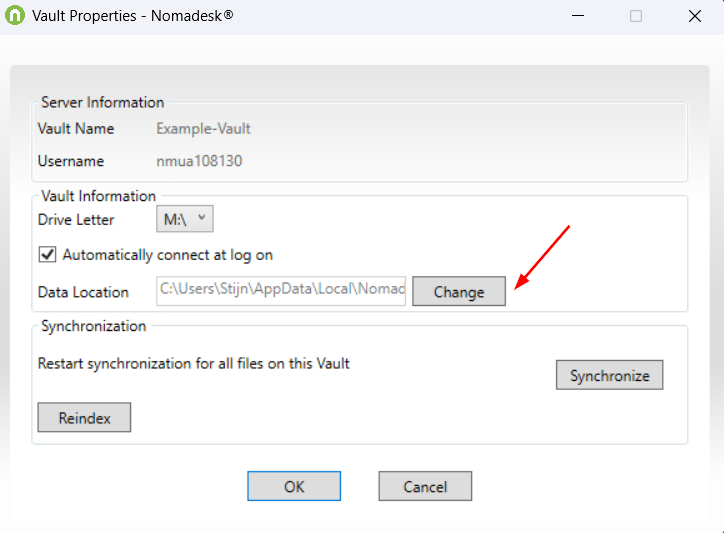Image resolution: width=724 pixels, height=533 pixels.
Task: Click the Vault Information group heading
Action: pyautogui.click(x=98, y=196)
